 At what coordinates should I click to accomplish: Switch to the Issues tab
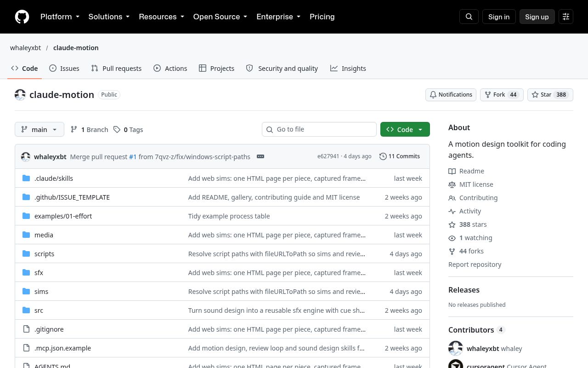click(64, 68)
